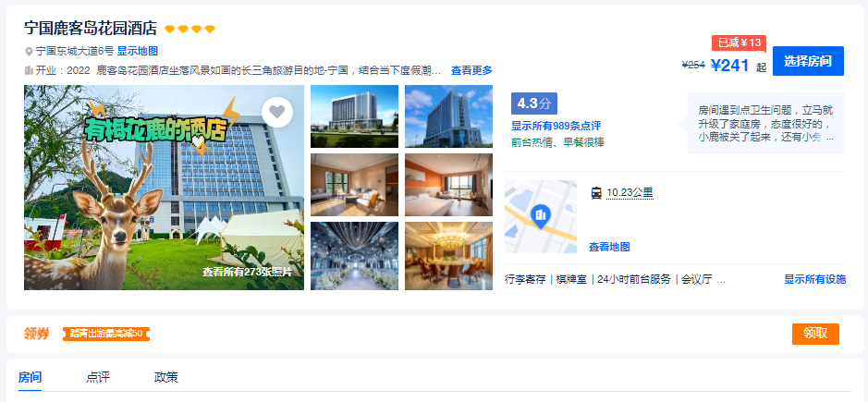Viewport: 868px width, 402px height.
Task: Expand the truncated guest review snippet
Action: coord(829,138)
